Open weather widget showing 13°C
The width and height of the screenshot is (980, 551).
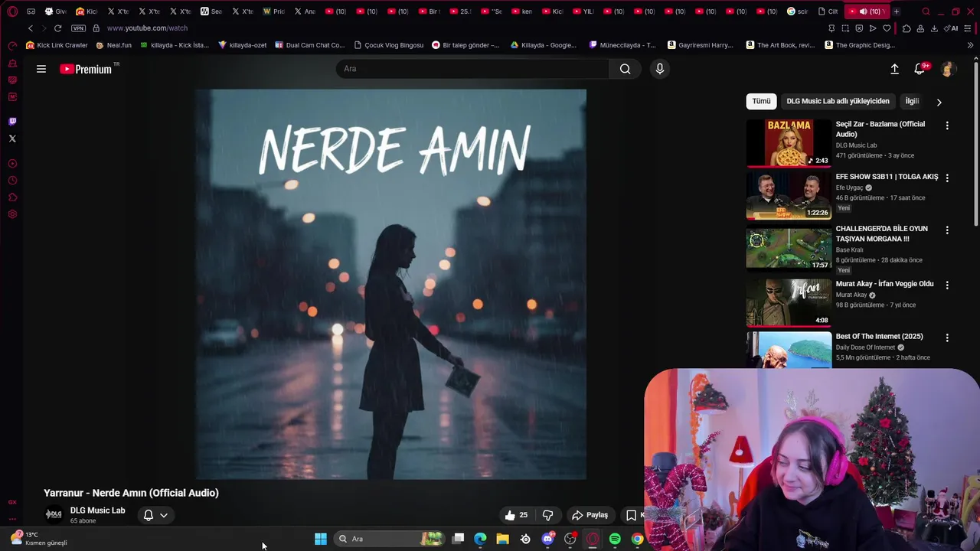click(x=38, y=539)
